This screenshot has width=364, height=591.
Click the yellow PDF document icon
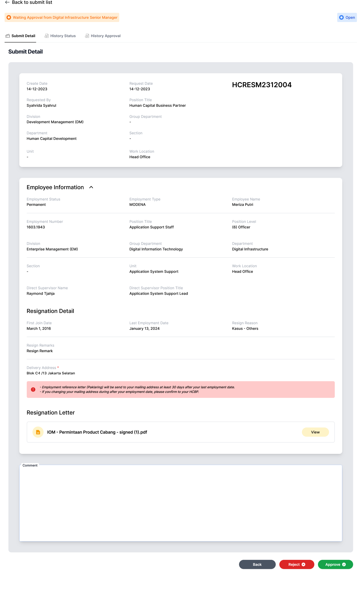pos(38,432)
